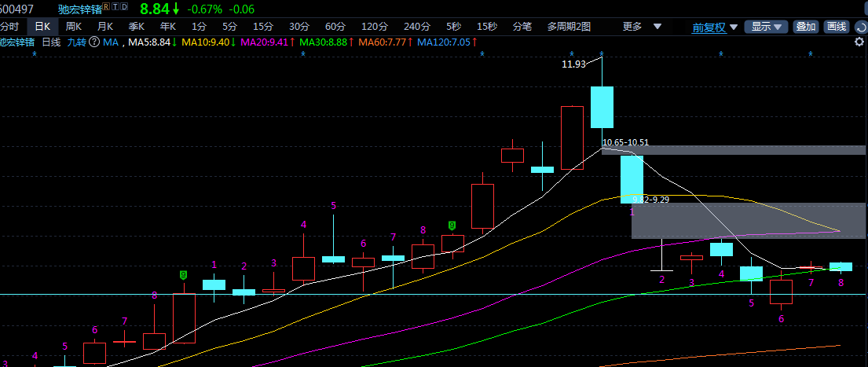Viewport: 868px width, 367px height.
Task: Click the 九转 indicator label
Action: coord(76,42)
